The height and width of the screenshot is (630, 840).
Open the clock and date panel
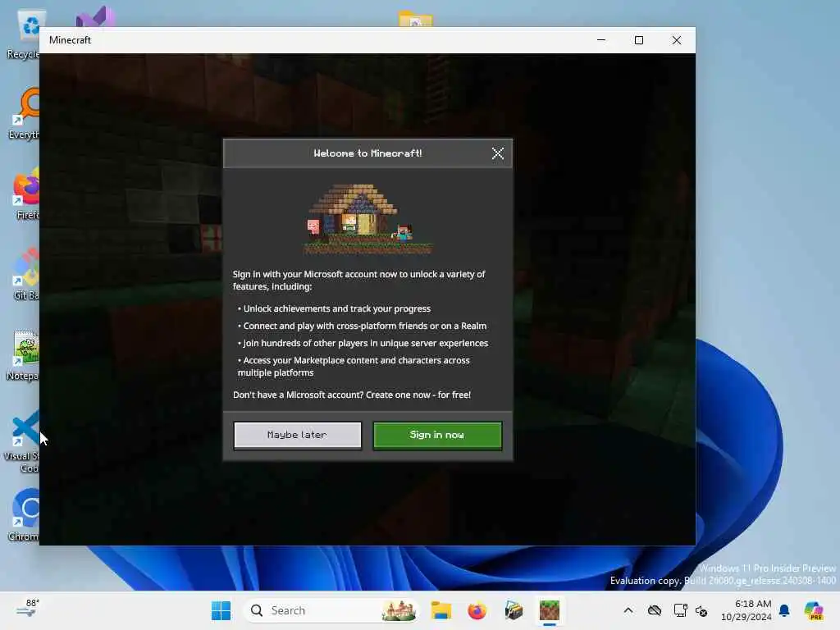(746, 610)
